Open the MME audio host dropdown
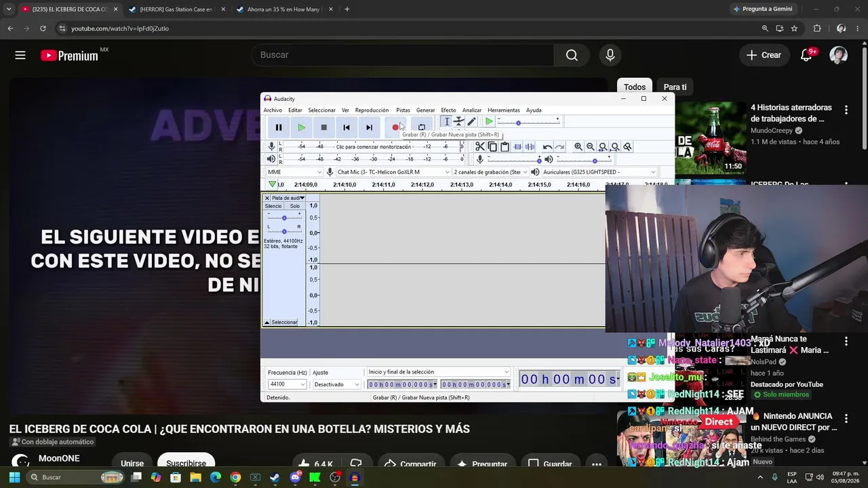This screenshot has width=868, height=488. tap(294, 172)
